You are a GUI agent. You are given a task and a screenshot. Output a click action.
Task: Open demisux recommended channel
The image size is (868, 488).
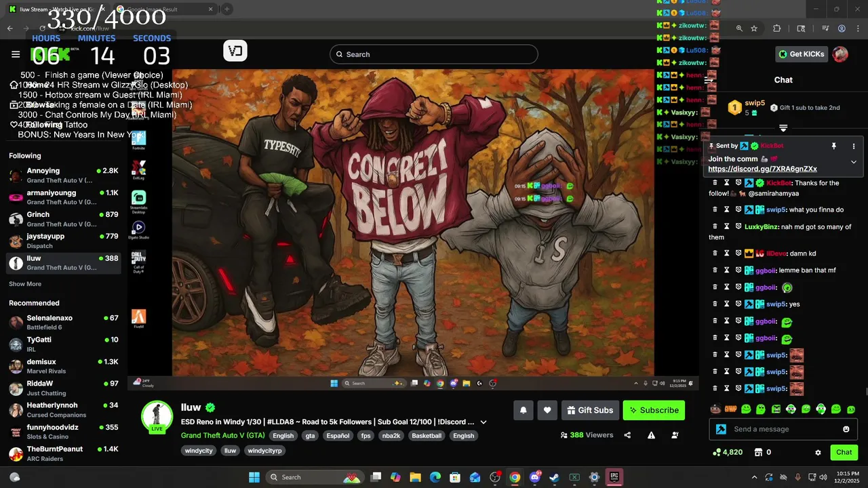coord(64,367)
